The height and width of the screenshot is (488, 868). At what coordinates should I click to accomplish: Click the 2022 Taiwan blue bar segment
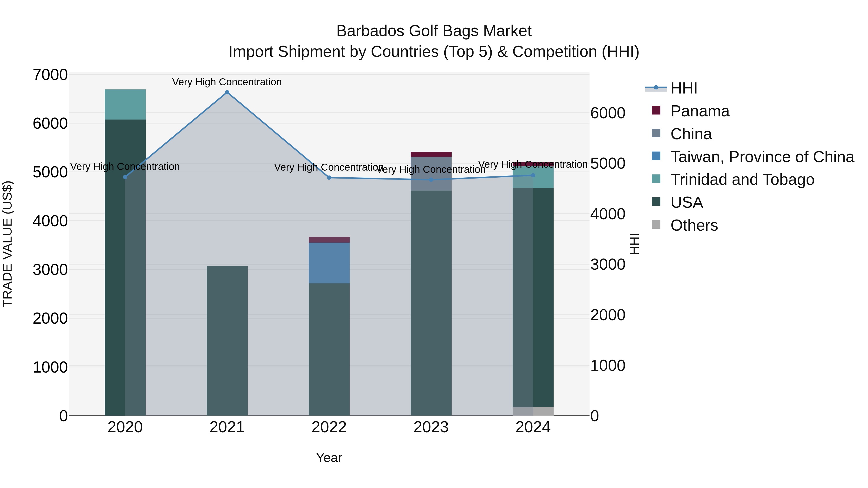click(x=329, y=263)
